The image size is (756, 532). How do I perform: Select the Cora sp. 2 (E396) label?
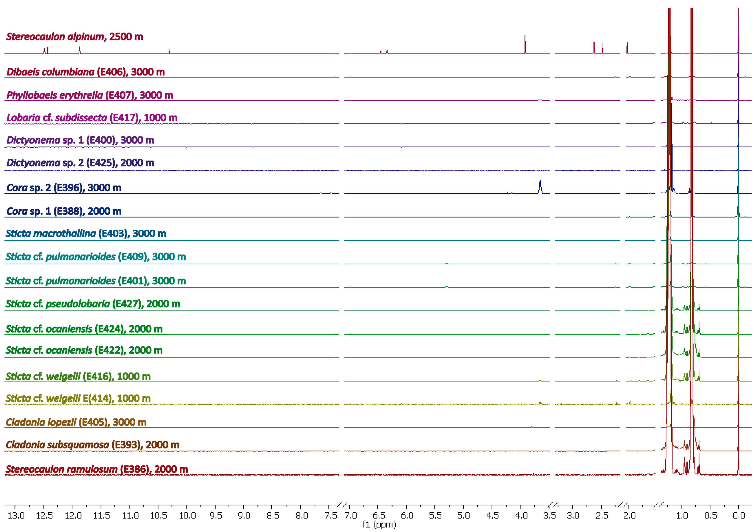coord(64,188)
